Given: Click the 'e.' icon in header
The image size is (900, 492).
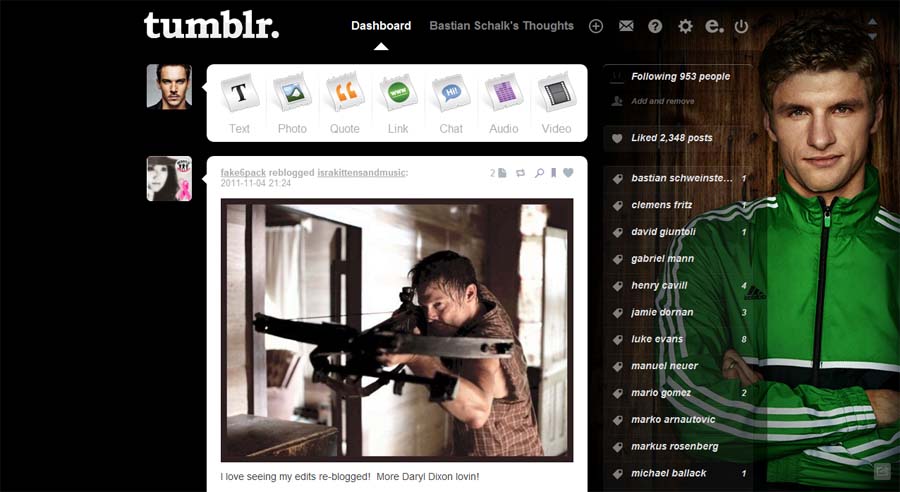Looking at the screenshot, I should point(714,26).
